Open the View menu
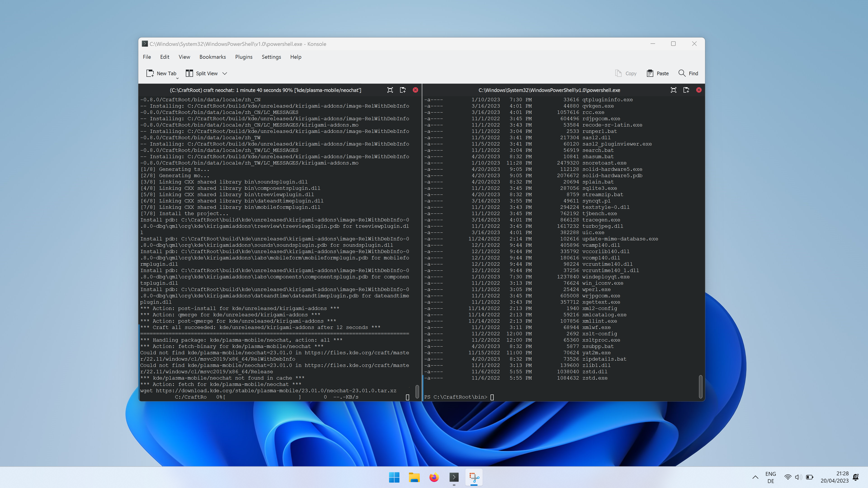 click(184, 57)
